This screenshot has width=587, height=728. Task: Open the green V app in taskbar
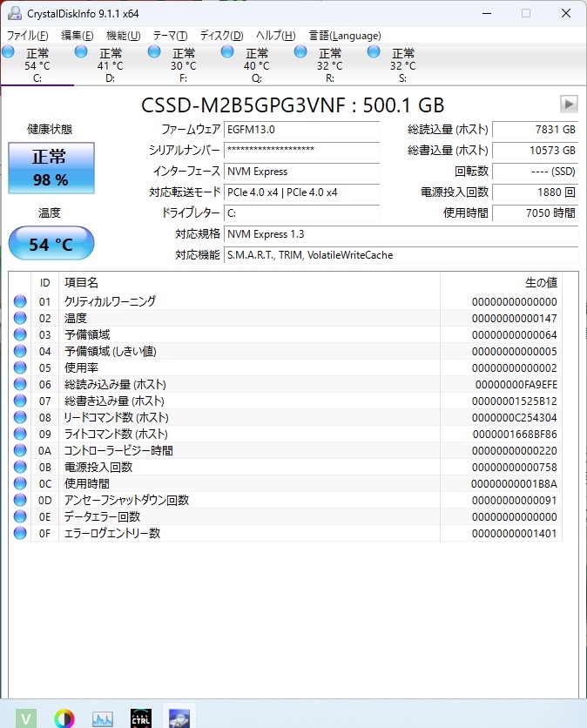[x=26, y=718]
